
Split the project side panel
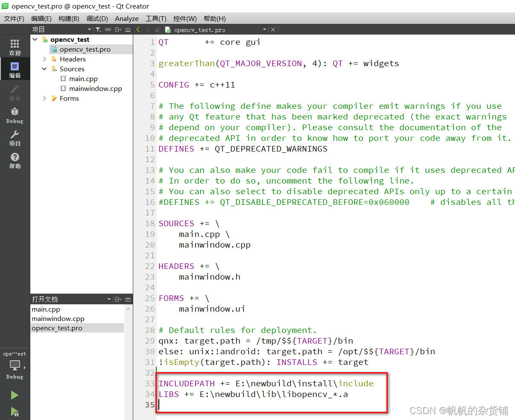pos(118,29)
